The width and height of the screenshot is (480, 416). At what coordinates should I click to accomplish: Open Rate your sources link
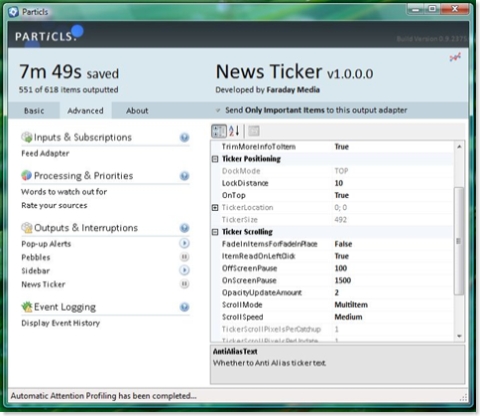pyautogui.click(x=54, y=205)
